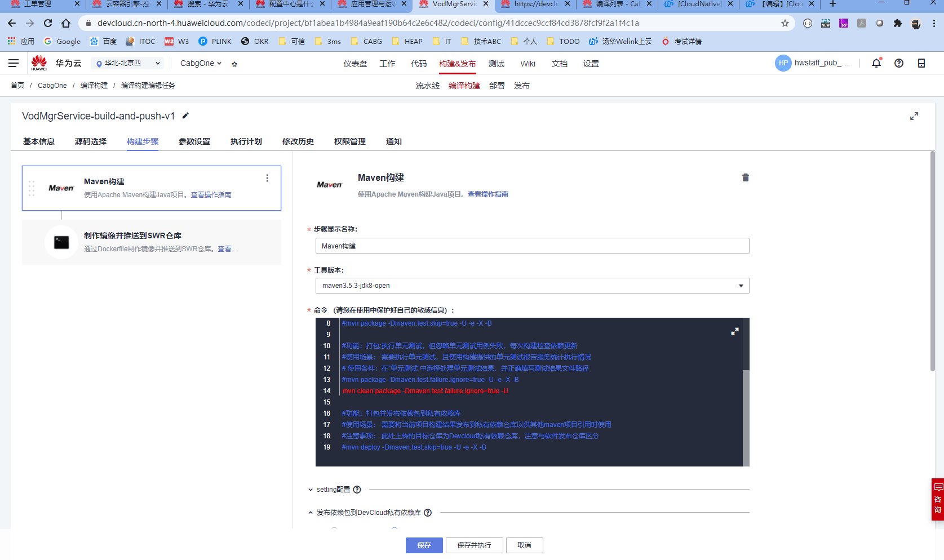Open the region selector 华北-北京四
This screenshot has height=560, width=944.
coord(128,63)
